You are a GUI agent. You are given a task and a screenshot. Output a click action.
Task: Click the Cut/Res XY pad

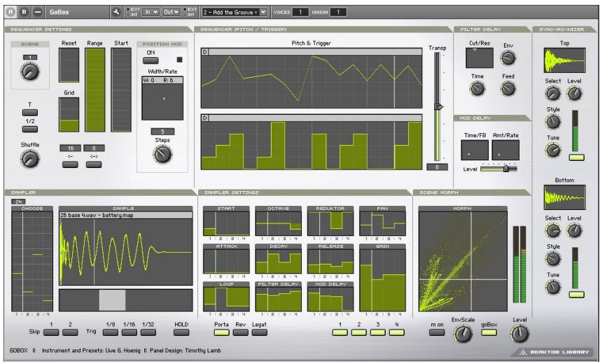tap(480, 58)
